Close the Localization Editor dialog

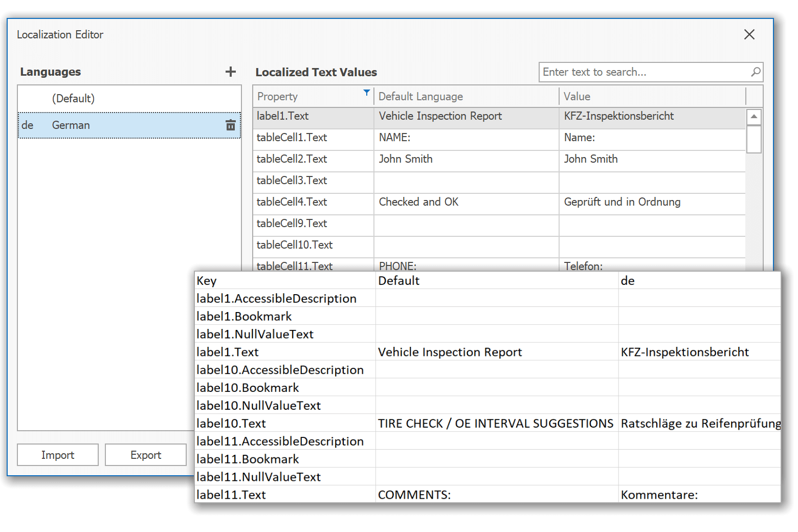pos(749,34)
